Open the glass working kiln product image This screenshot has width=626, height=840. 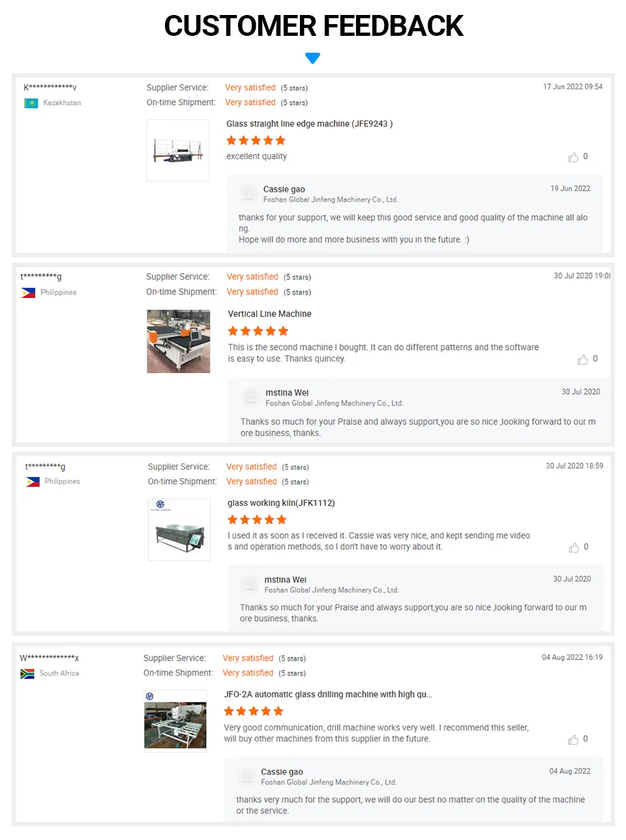click(179, 530)
